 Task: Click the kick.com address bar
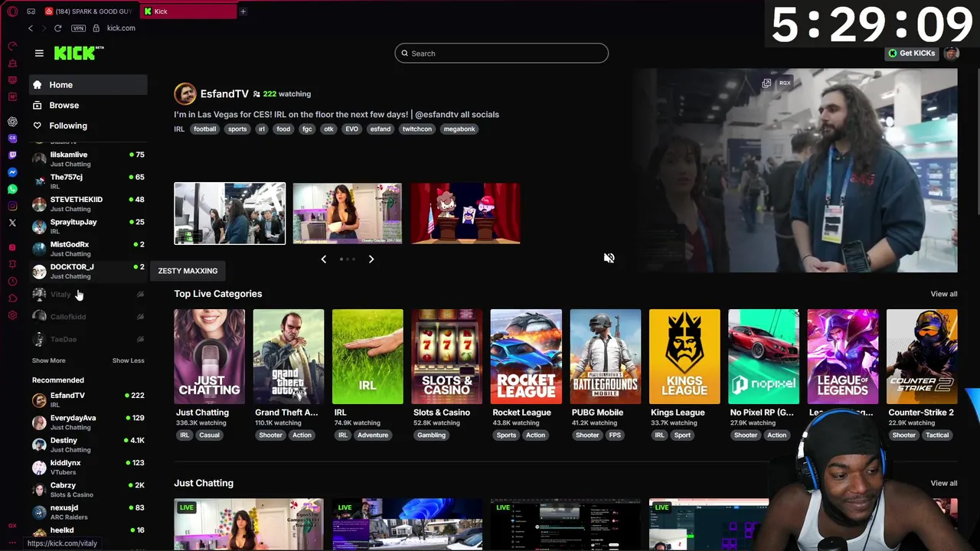tap(121, 28)
